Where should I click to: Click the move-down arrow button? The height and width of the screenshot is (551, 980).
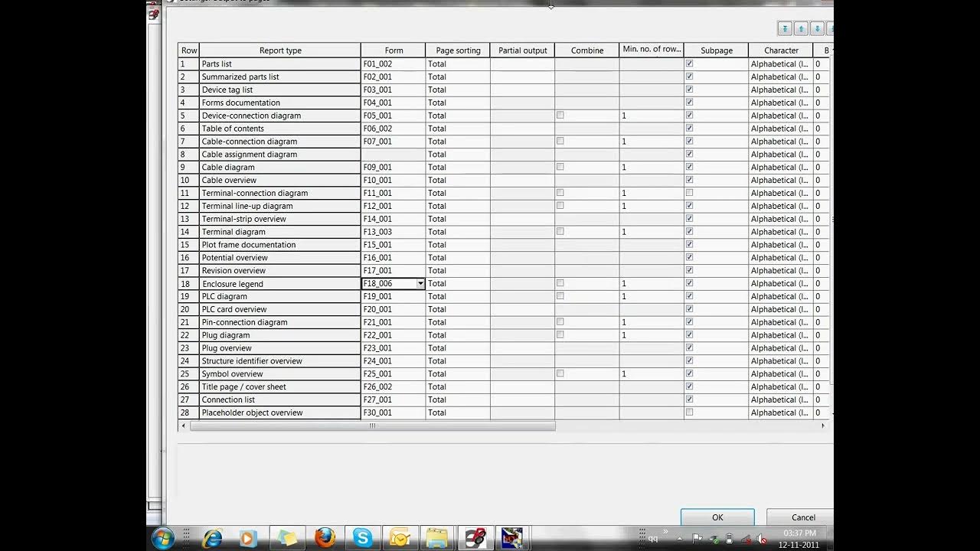click(x=817, y=28)
